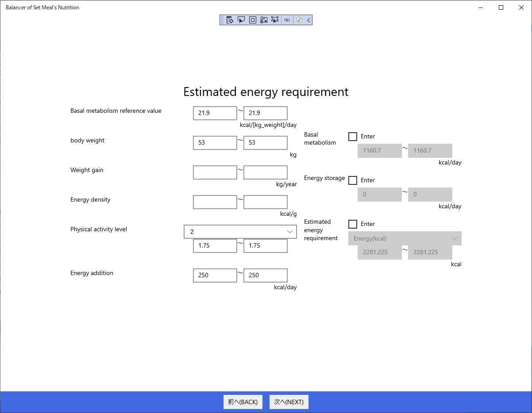Proceed with the 次へ(NEXT) button

point(289,402)
